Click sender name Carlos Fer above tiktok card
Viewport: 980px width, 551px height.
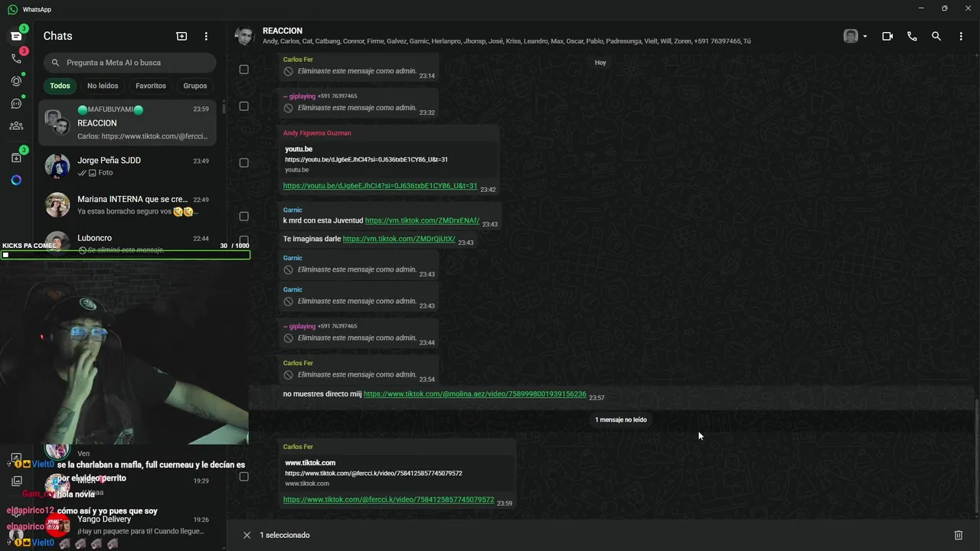pos(298,447)
